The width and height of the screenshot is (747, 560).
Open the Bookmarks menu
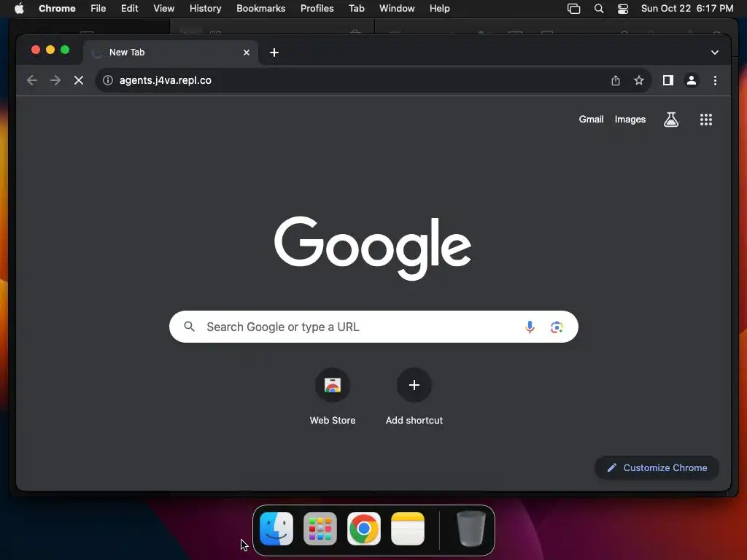click(261, 9)
